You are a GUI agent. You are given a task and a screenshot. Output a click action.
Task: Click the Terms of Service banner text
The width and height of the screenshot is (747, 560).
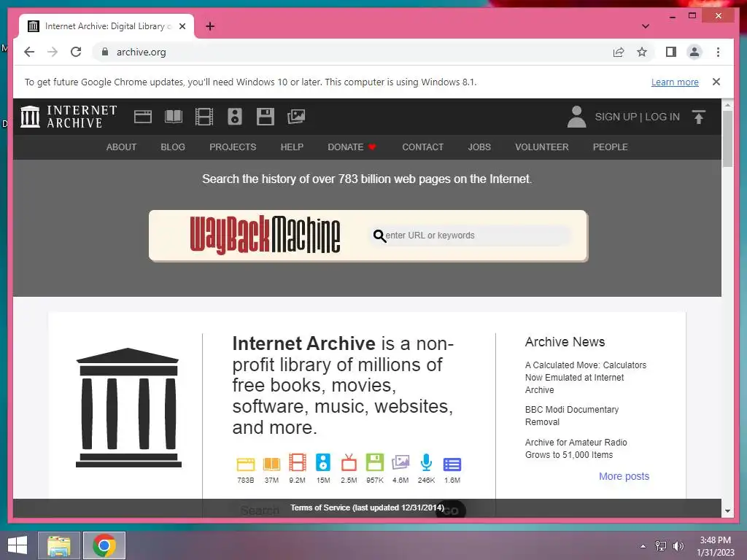(368, 507)
